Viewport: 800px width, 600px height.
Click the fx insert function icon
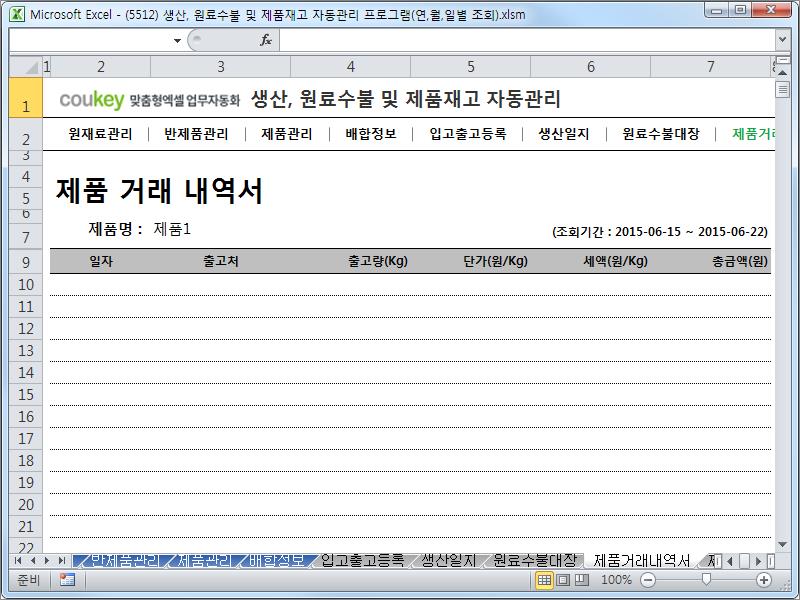point(266,40)
